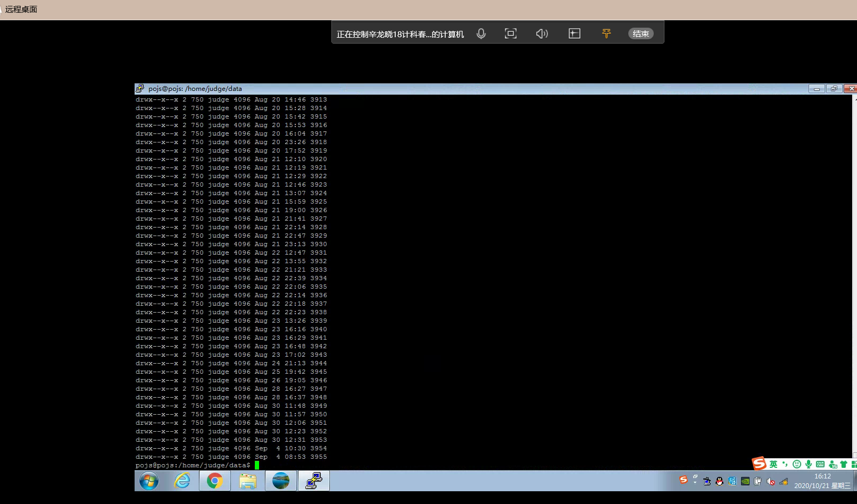Click the terminal prompt pojs@pojs:/home/judge/data$
857x504 pixels.
(x=193, y=465)
